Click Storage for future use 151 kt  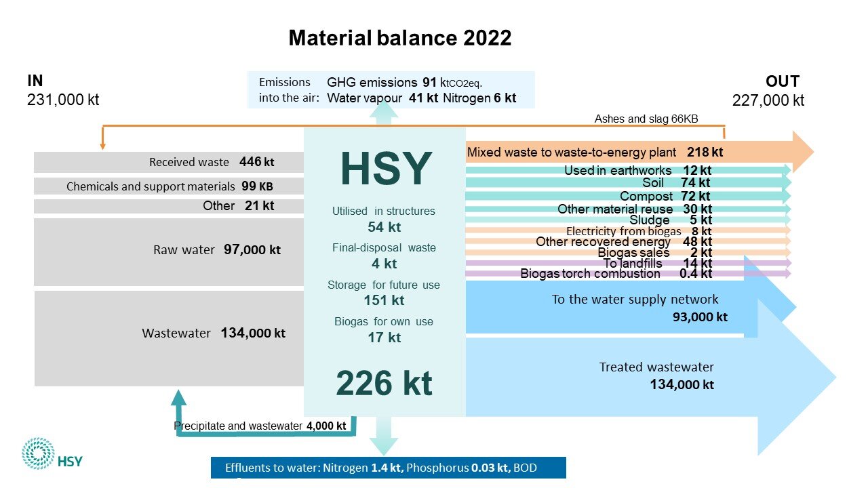pyautogui.click(x=384, y=292)
